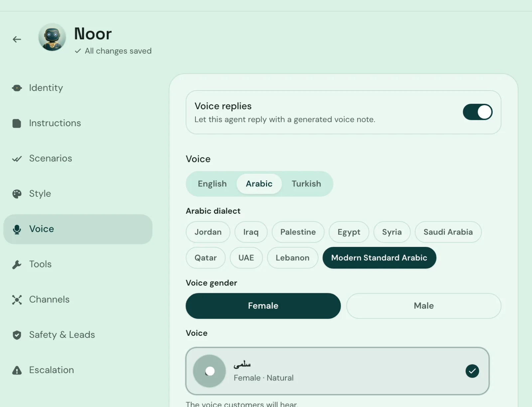Image resolution: width=532 pixels, height=407 pixels.
Task: Pick the Egypt dialect chip
Action: 349,232
